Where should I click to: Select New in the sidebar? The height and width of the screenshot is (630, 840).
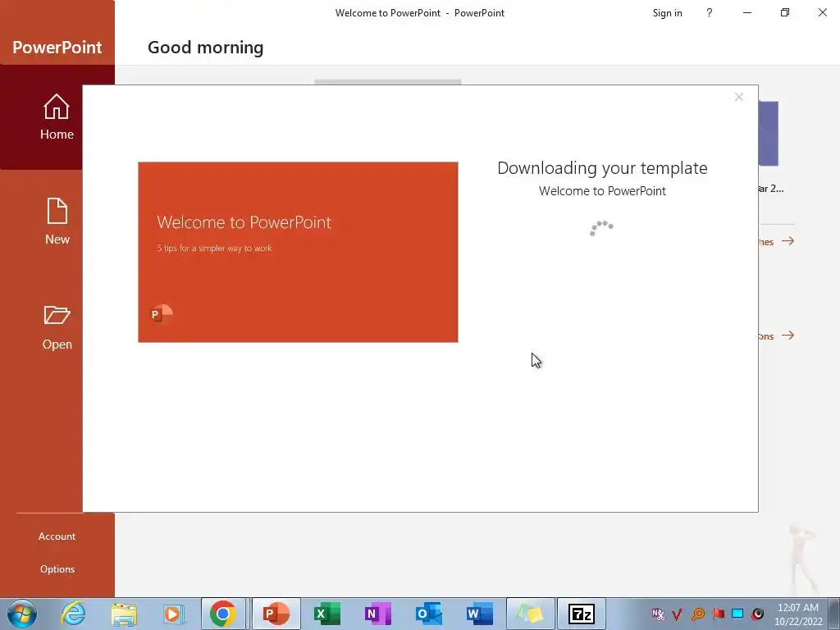pos(57,221)
